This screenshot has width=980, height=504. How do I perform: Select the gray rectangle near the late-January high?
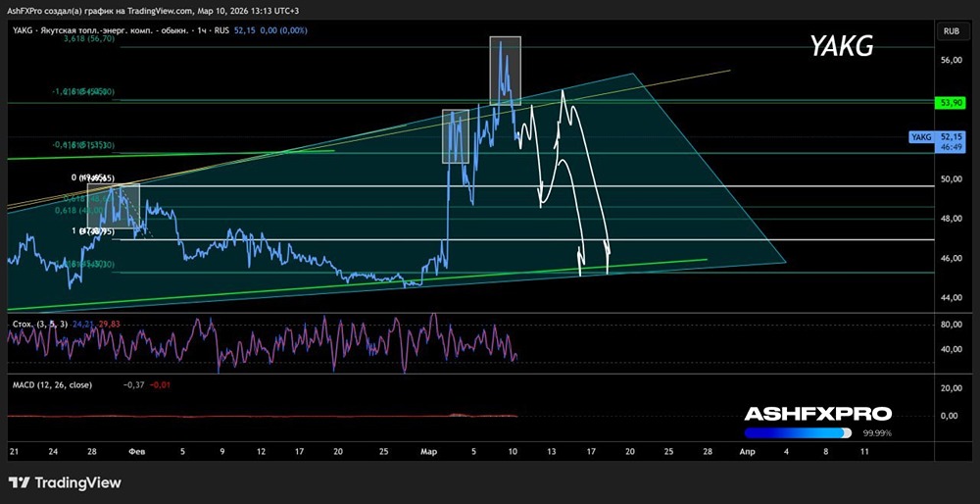tap(113, 206)
